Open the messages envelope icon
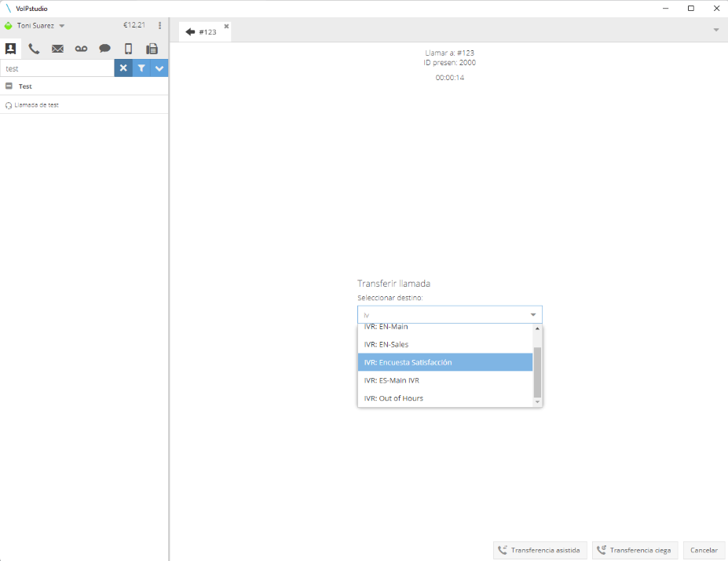The height and width of the screenshot is (561, 728). (x=57, y=49)
